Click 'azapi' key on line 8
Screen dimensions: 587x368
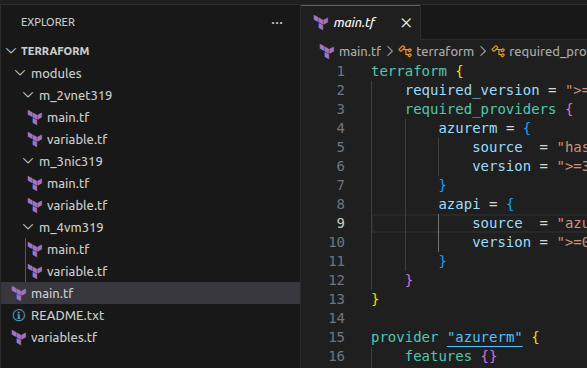pos(459,204)
